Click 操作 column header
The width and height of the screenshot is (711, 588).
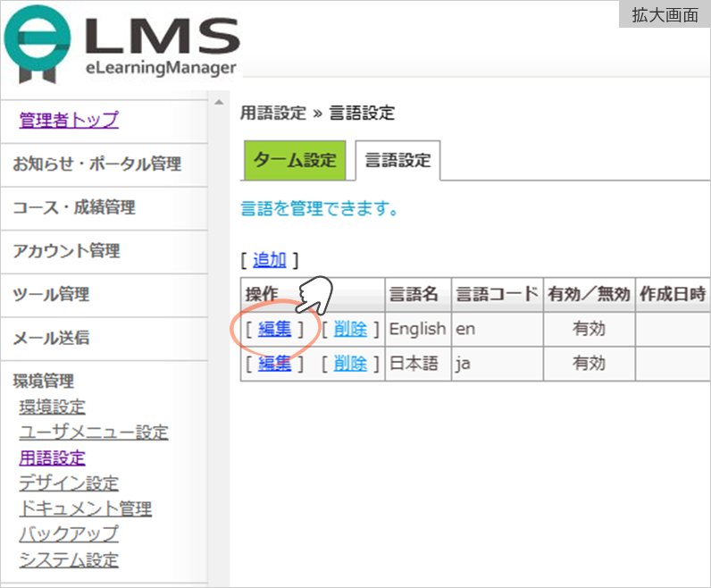click(313, 295)
